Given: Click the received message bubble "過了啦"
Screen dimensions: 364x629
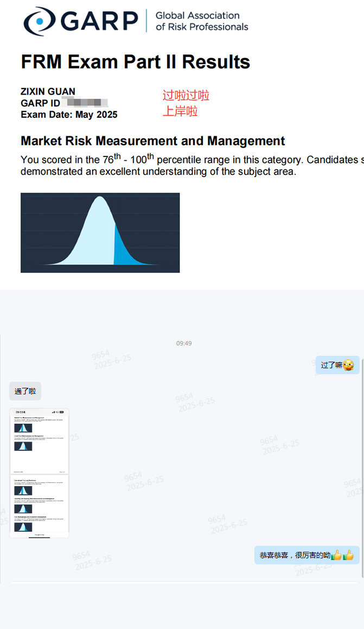Looking at the screenshot, I should click(x=25, y=391).
